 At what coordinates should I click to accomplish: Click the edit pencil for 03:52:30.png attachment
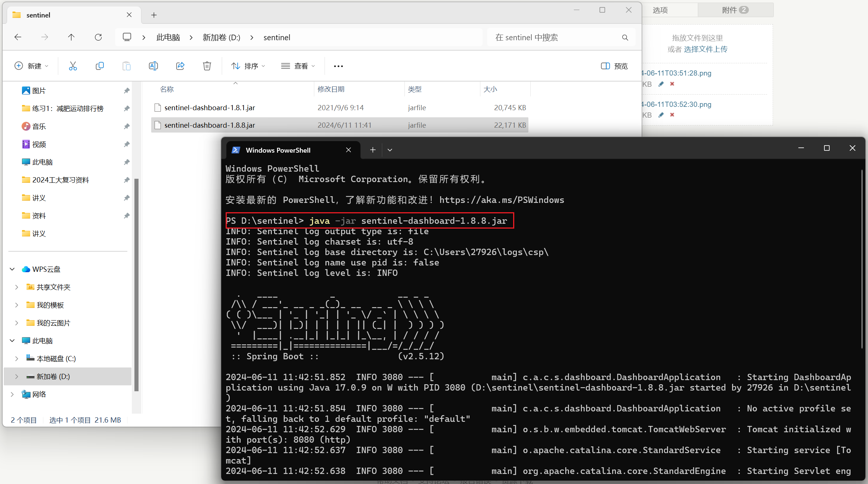pyautogui.click(x=661, y=115)
